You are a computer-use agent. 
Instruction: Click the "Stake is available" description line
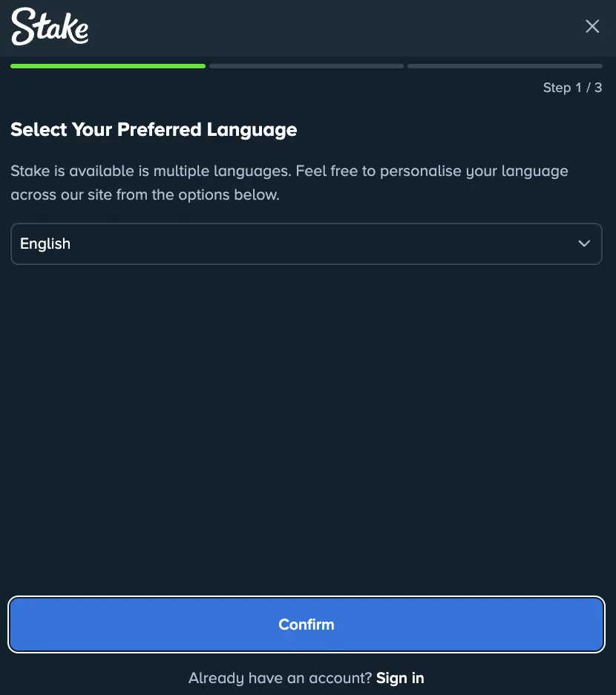289,172
